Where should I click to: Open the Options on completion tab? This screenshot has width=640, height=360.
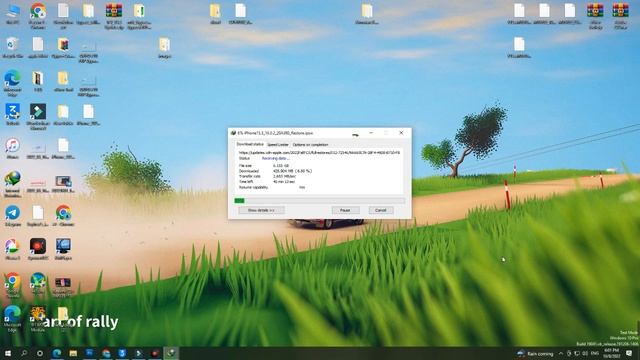310,144
